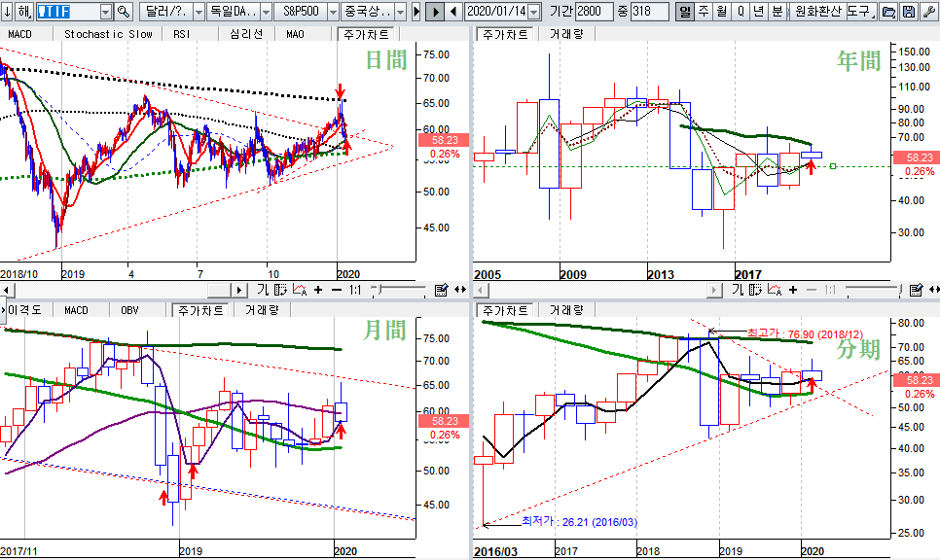Expand the dropdown arrow next to 중국상..

(401, 11)
